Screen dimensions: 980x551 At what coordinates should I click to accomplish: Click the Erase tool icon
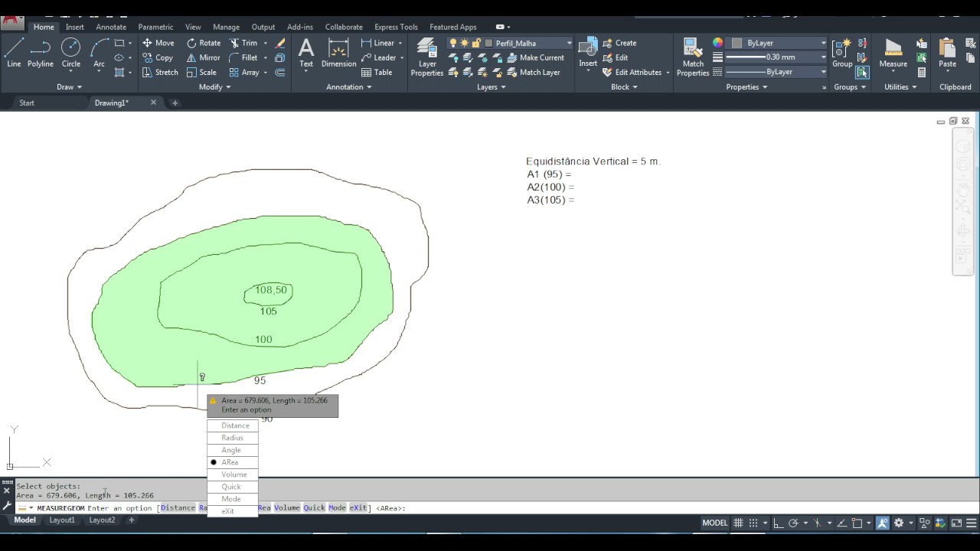pos(280,43)
